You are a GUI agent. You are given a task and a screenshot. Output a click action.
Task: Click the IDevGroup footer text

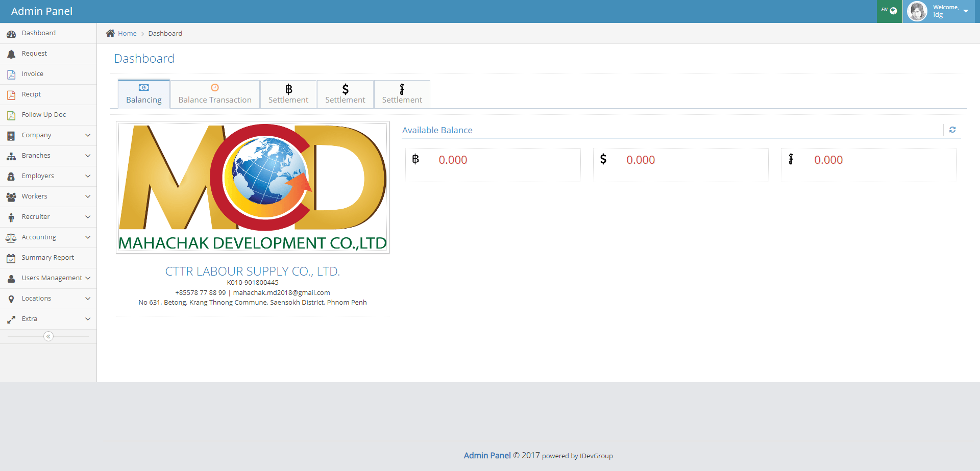[x=596, y=456]
